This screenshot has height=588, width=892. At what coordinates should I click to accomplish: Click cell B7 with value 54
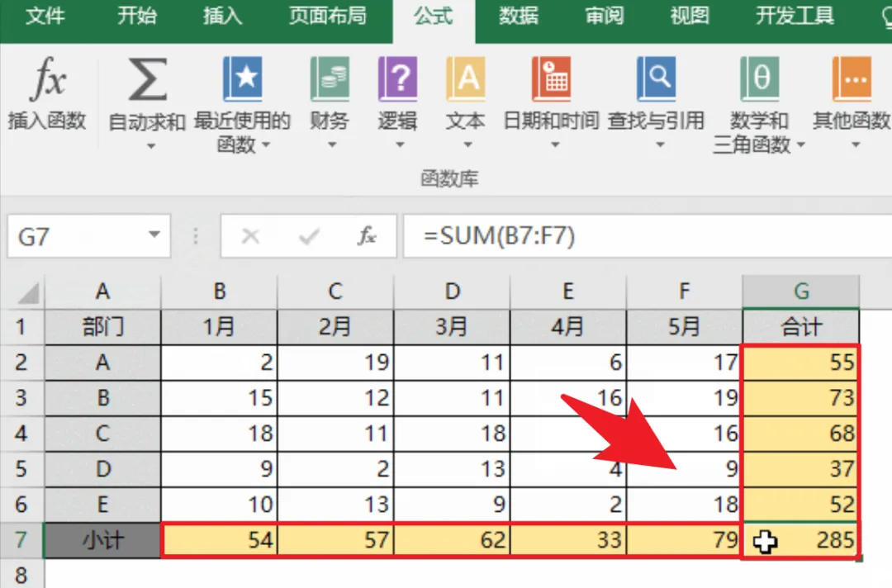pos(220,539)
